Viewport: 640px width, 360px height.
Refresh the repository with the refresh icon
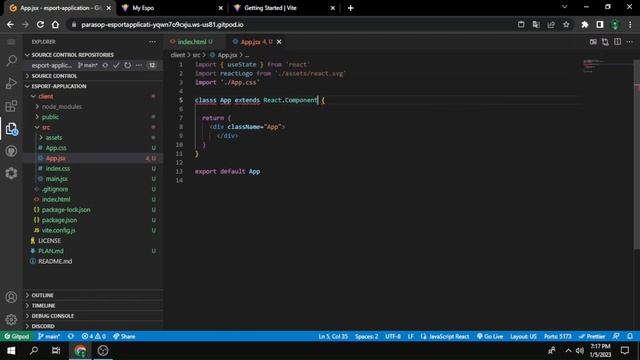point(128,65)
